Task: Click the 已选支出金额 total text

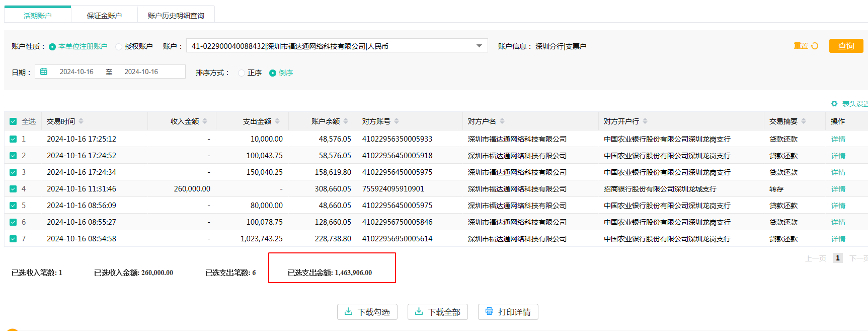Action: click(x=330, y=273)
